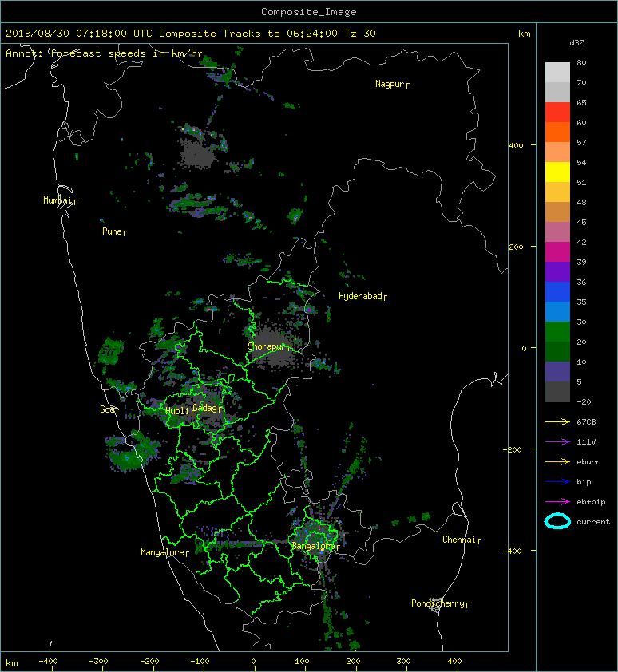
Task: Click the Chennai city label
Action: coord(459,540)
